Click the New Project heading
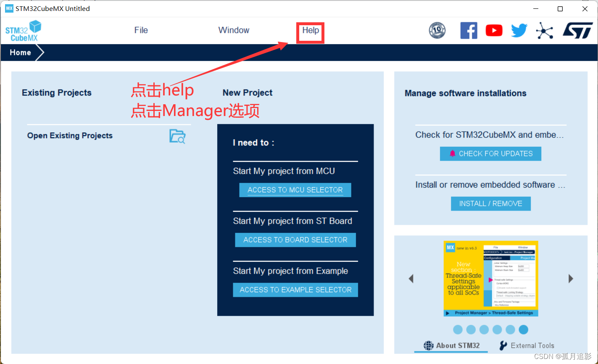The width and height of the screenshot is (598, 364). pyautogui.click(x=248, y=93)
